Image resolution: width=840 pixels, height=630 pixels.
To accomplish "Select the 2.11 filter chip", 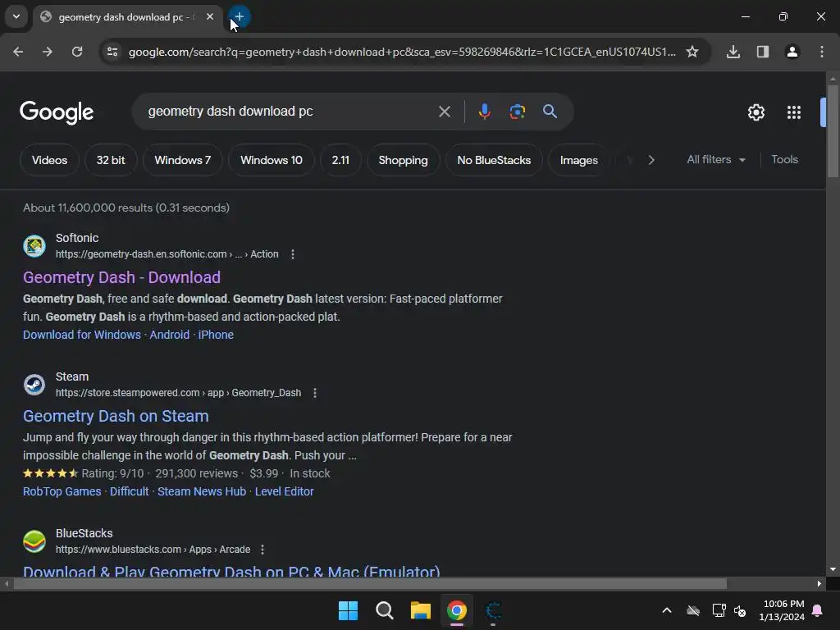I will (x=340, y=160).
